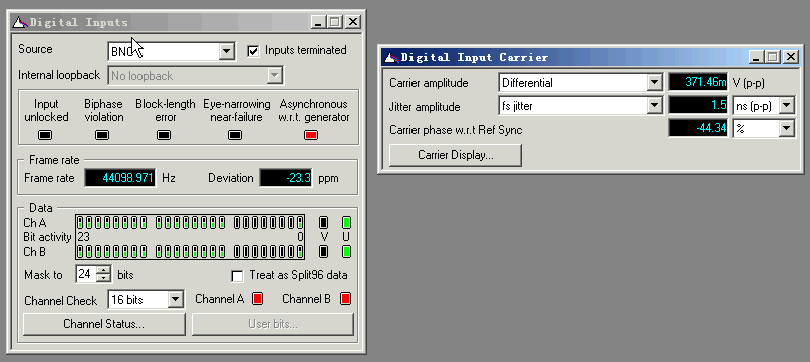Click the Ch B validity indicator
The width and height of the screenshot is (810, 362).
324,251
